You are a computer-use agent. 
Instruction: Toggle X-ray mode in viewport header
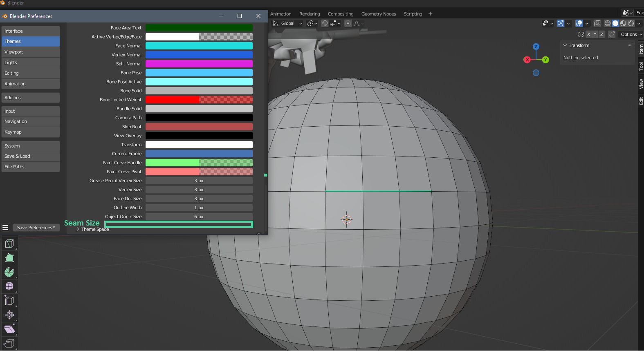(597, 23)
